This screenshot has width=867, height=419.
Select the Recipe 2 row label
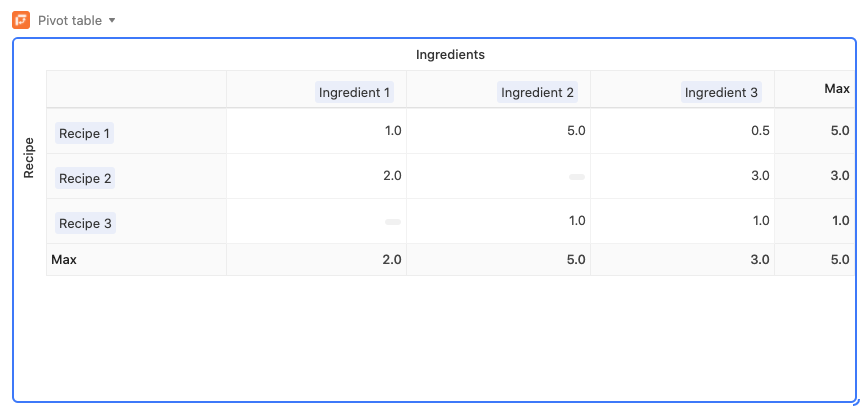click(85, 178)
